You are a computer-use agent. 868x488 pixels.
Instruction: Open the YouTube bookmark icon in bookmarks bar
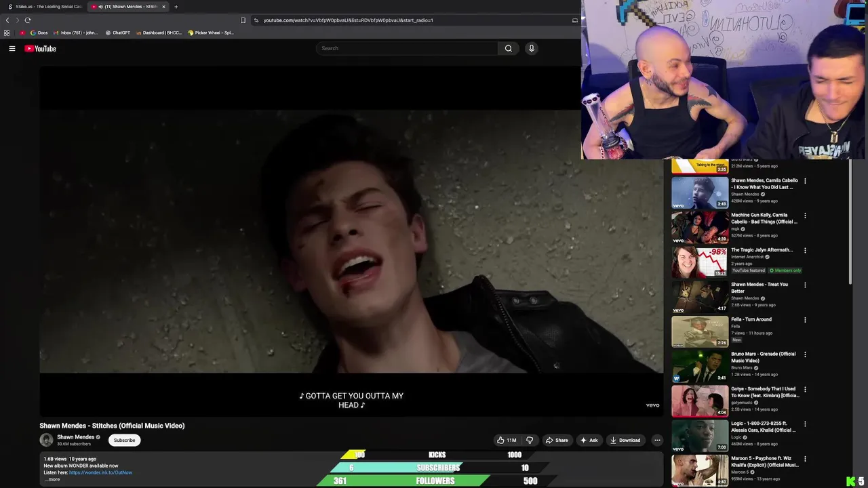[22, 33]
